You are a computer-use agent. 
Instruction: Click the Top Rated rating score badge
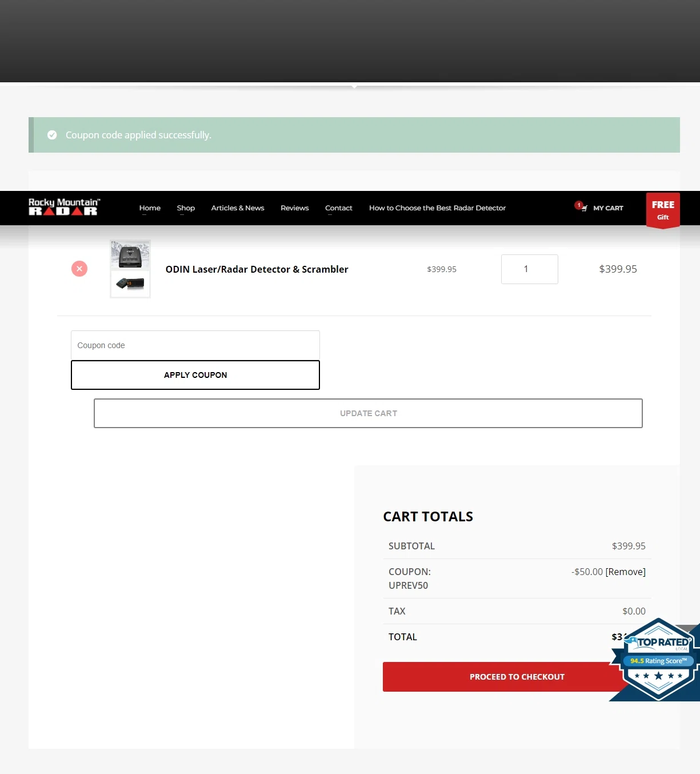[x=658, y=660]
